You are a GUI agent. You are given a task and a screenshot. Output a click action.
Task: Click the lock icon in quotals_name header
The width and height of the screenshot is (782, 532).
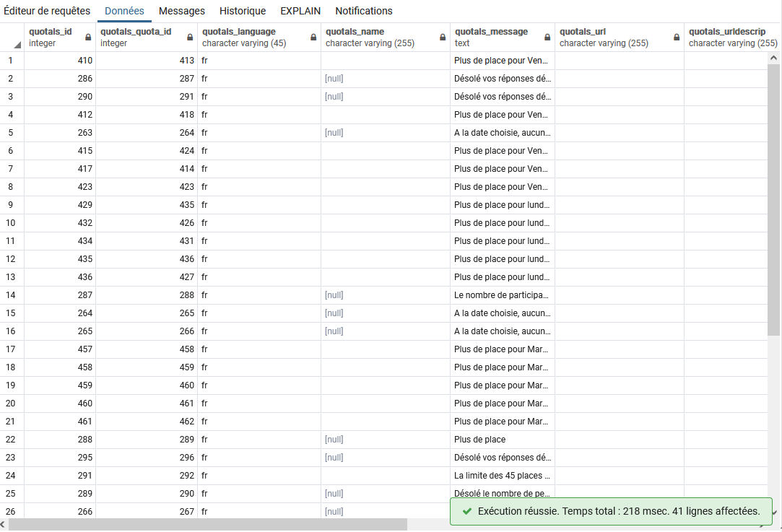point(443,38)
